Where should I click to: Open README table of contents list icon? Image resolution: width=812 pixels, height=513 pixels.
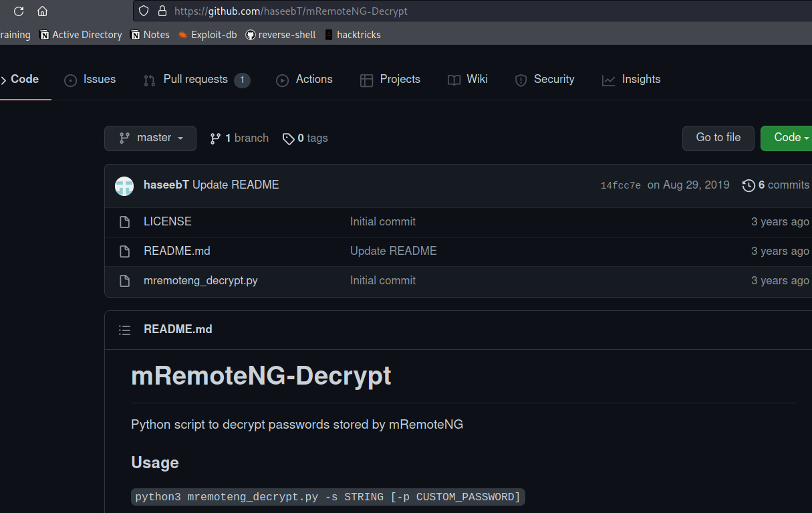(124, 330)
